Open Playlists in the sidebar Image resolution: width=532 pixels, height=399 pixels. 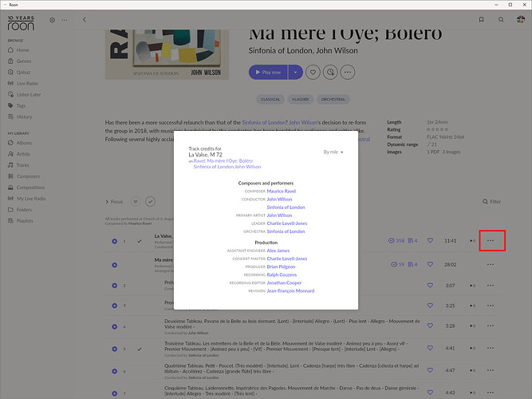coord(21,221)
